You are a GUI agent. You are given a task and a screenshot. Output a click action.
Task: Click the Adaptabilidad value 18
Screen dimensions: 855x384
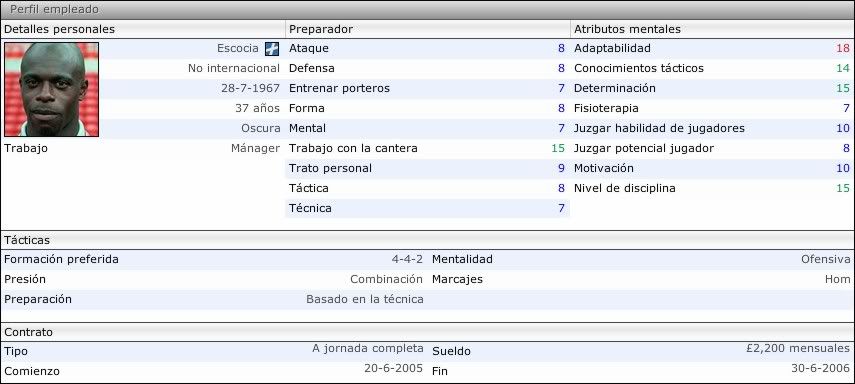tap(842, 48)
